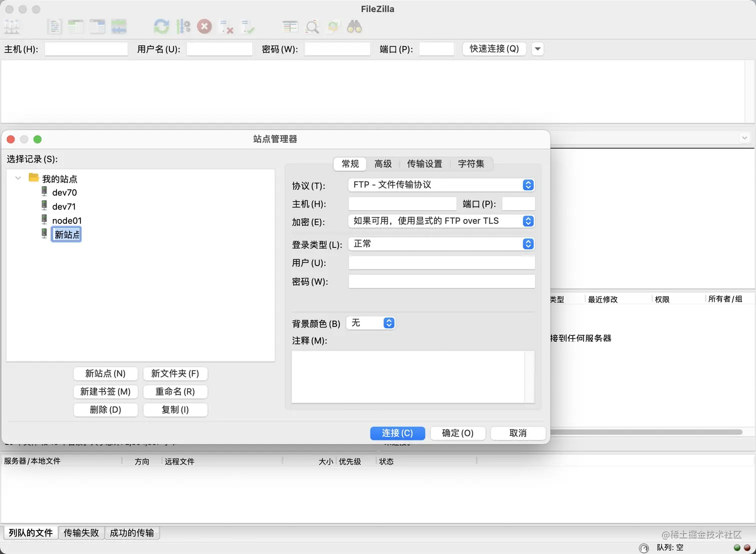Click the 重命名 (R) button
Viewport: 756px width, 554px height.
click(175, 391)
